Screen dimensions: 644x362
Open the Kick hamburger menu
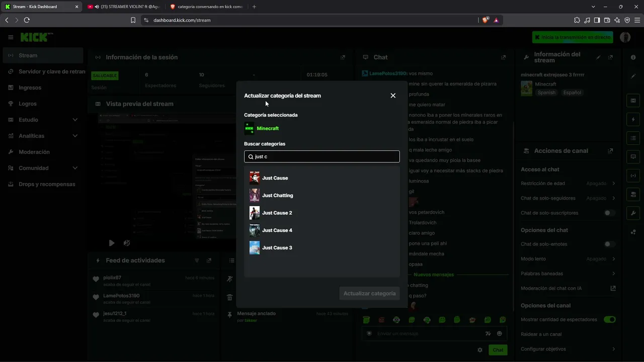click(11, 37)
